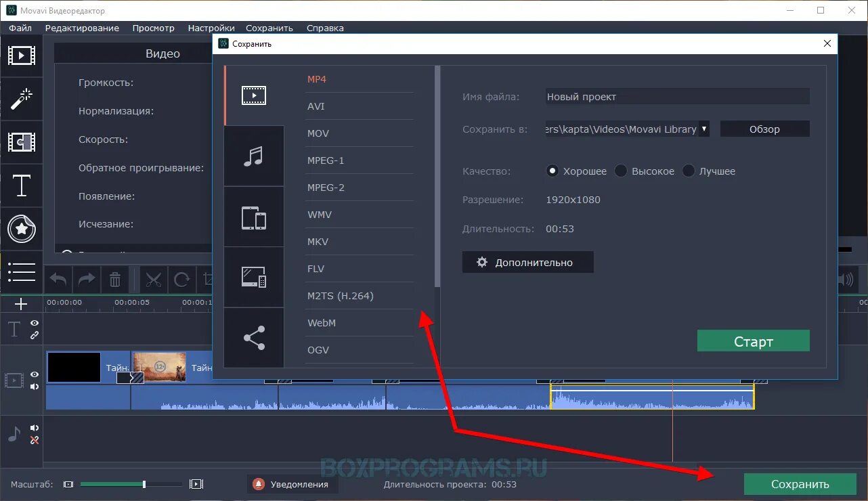Click the Старт button
This screenshot has width=868, height=501.
tap(753, 341)
